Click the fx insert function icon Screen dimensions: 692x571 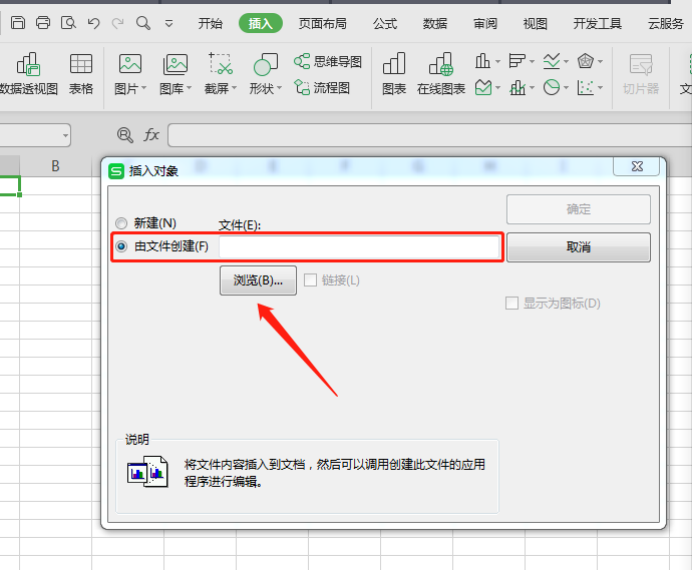pos(151,135)
